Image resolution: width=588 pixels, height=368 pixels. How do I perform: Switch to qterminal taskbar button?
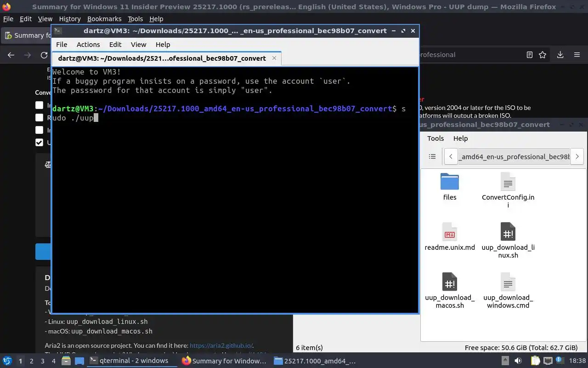click(x=132, y=361)
